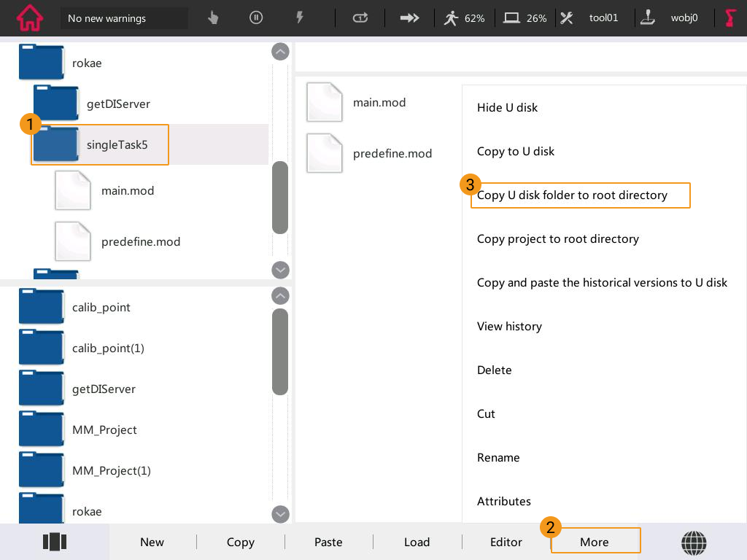Image resolution: width=747 pixels, height=560 pixels.
Task: Select View history from the menu
Action: point(509,327)
